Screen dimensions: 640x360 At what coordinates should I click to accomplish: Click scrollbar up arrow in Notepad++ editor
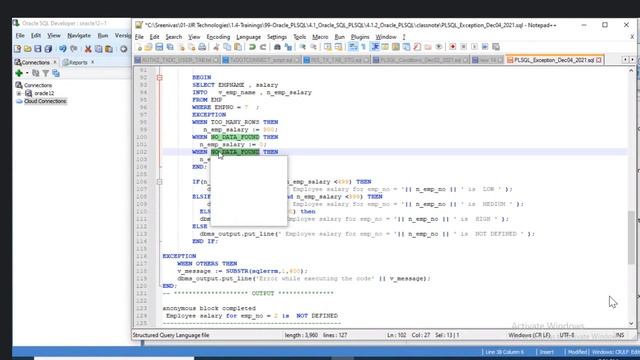tap(631, 71)
